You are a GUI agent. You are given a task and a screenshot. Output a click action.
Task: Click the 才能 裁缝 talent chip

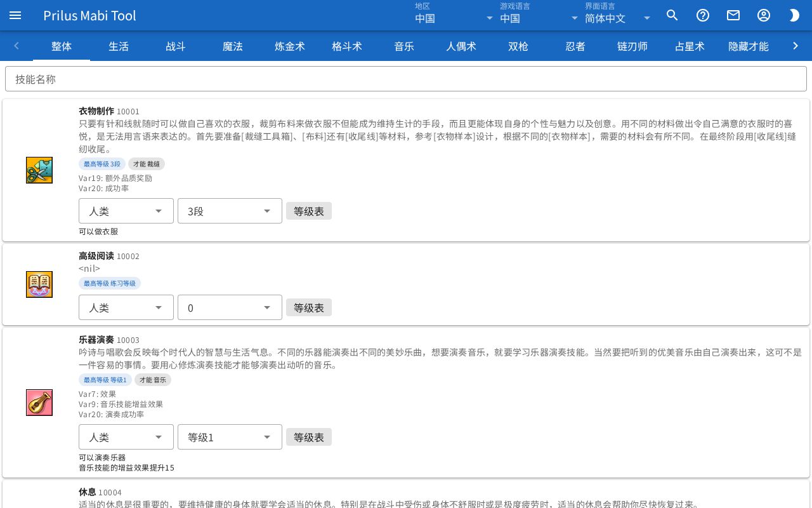point(147,164)
